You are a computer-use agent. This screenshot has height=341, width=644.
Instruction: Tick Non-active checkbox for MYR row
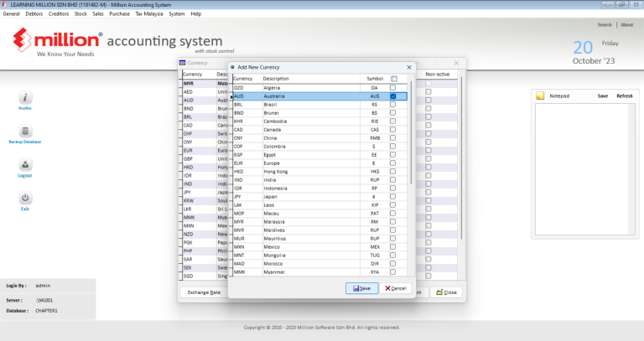[428, 83]
